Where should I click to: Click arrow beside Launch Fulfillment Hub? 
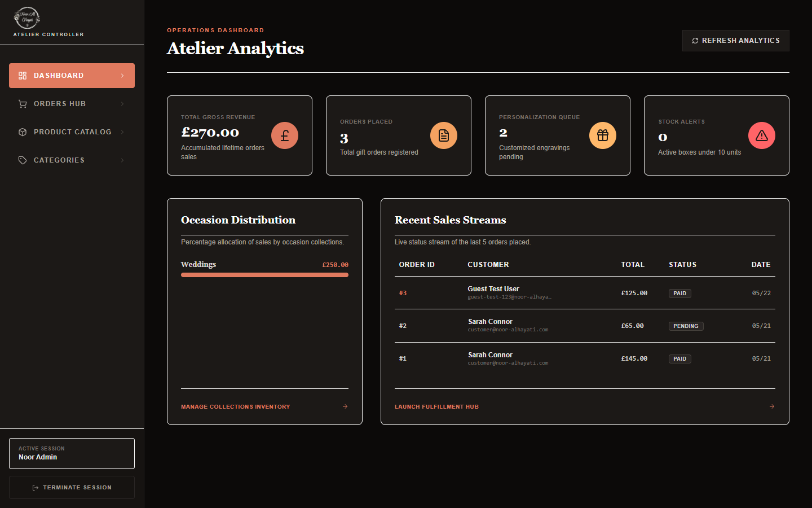pyautogui.click(x=772, y=406)
